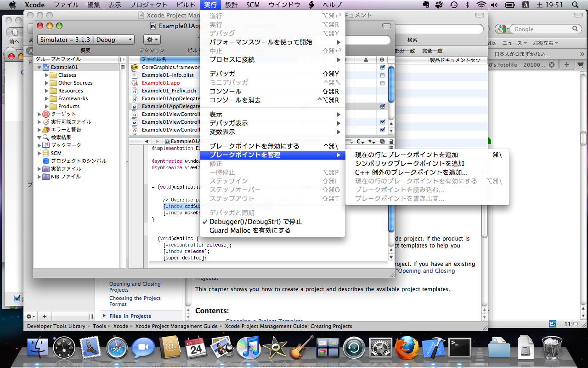Image resolution: width=588 pixels, height=368 pixels.
Task: Open Mail eagle stamp icon in Dock
Action: pyautogui.click(x=90, y=348)
